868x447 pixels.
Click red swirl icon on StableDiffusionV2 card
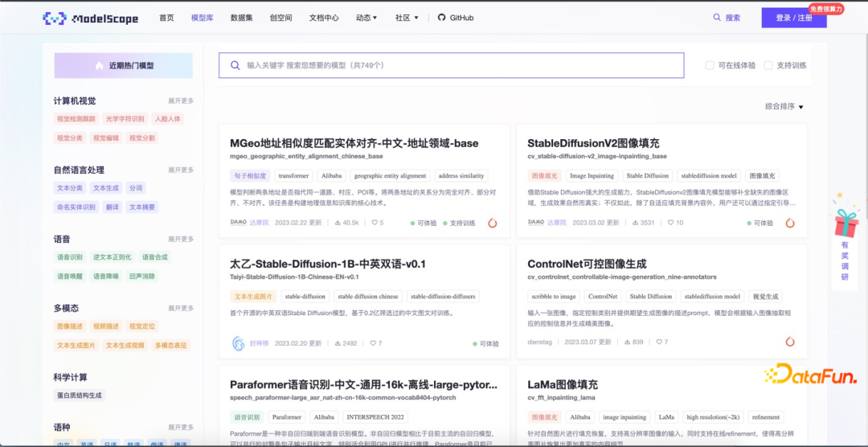tap(790, 223)
